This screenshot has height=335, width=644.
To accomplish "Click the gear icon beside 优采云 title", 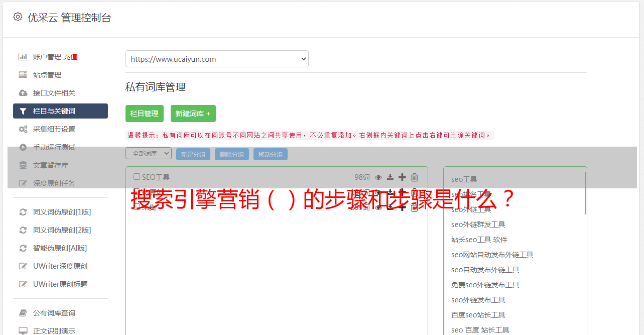I will pyautogui.click(x=18, y=17).
